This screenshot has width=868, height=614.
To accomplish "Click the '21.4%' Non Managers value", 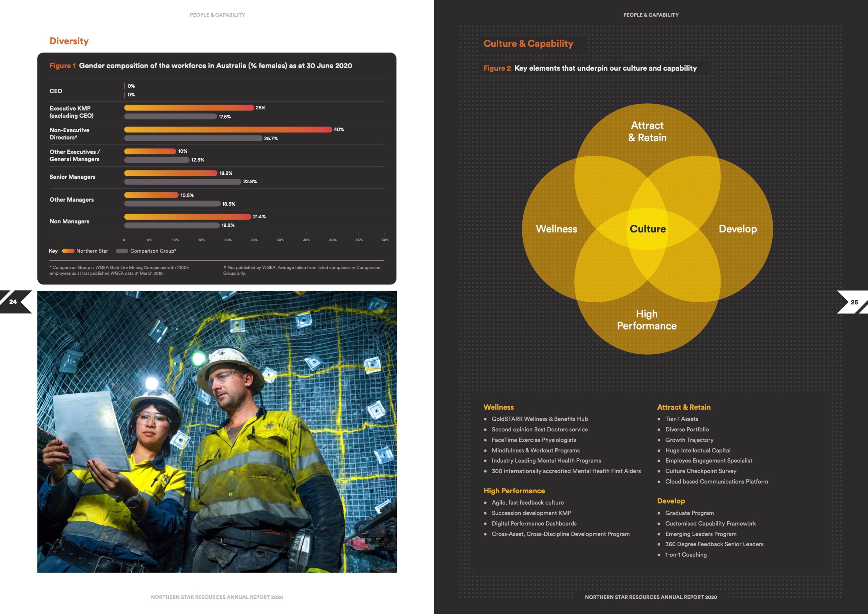I will pos(259,217).
